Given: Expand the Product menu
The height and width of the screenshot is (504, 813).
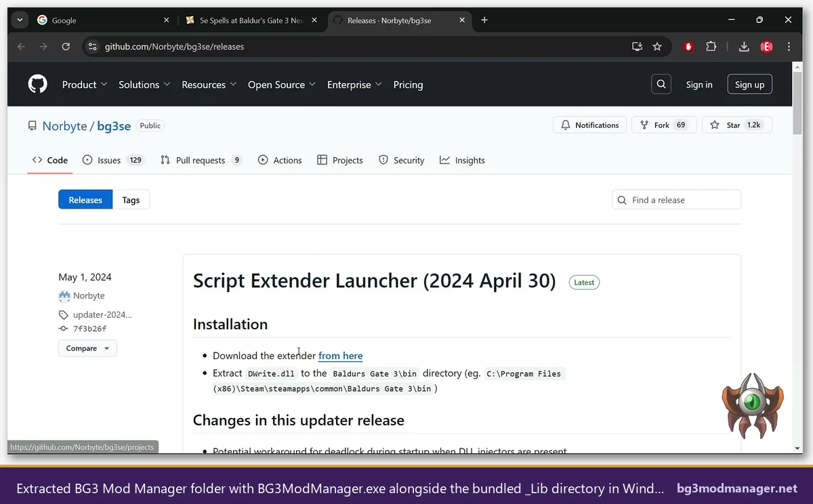Looking at the screenshot, I should [85, 85].
